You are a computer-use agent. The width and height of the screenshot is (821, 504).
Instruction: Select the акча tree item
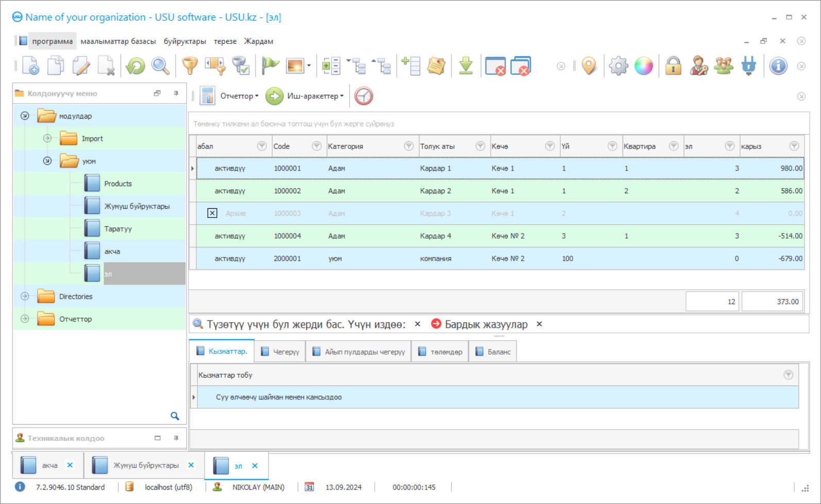tap(112, 251)
